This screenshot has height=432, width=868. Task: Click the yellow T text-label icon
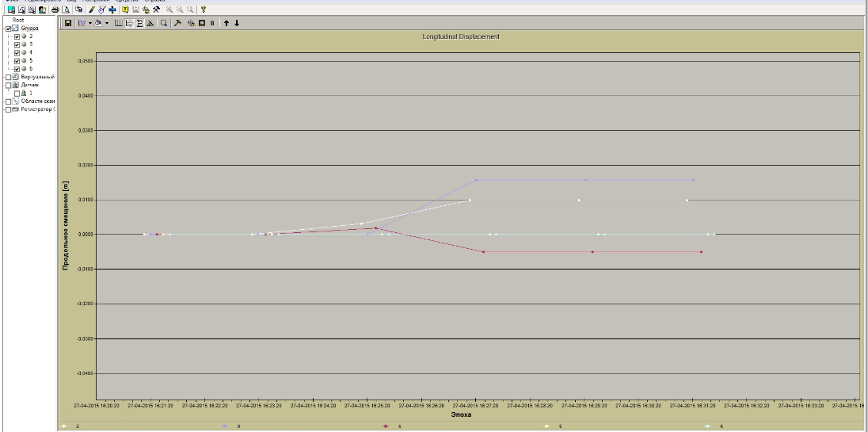point(125,10)
